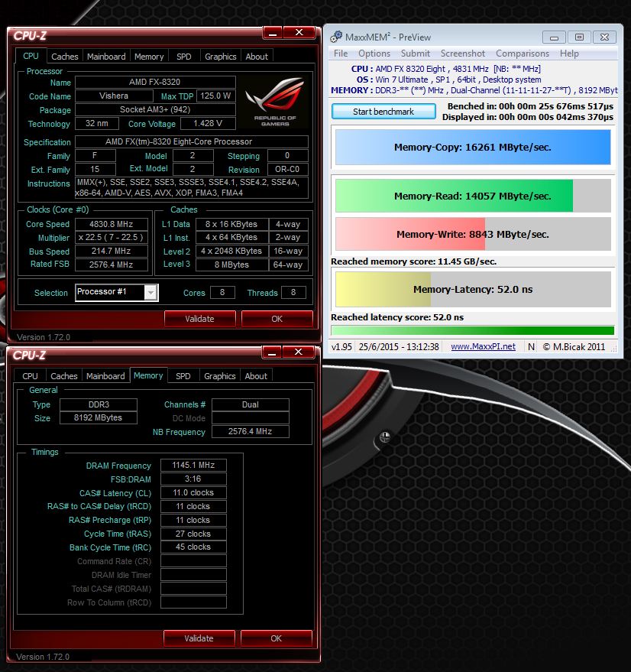This screenshot has width=631, height=672.
Task: Click the Channels # value Dual
Action: click(x=250, y=404)
